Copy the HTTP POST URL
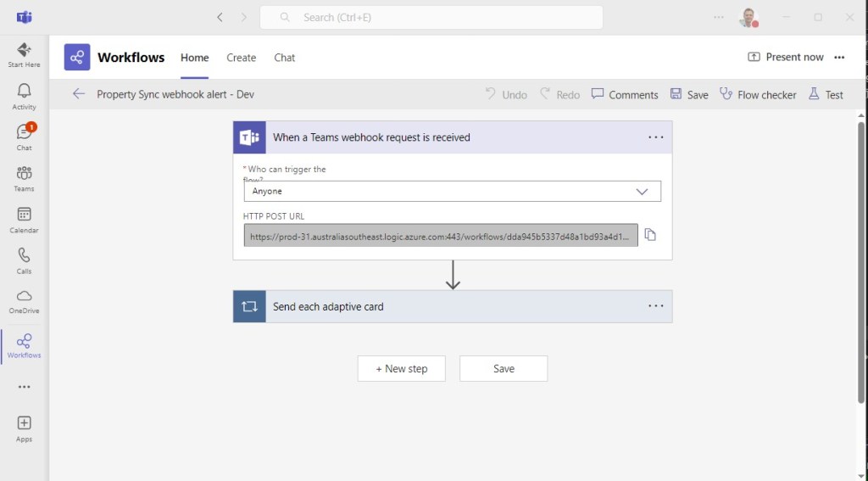 (650, 235)
